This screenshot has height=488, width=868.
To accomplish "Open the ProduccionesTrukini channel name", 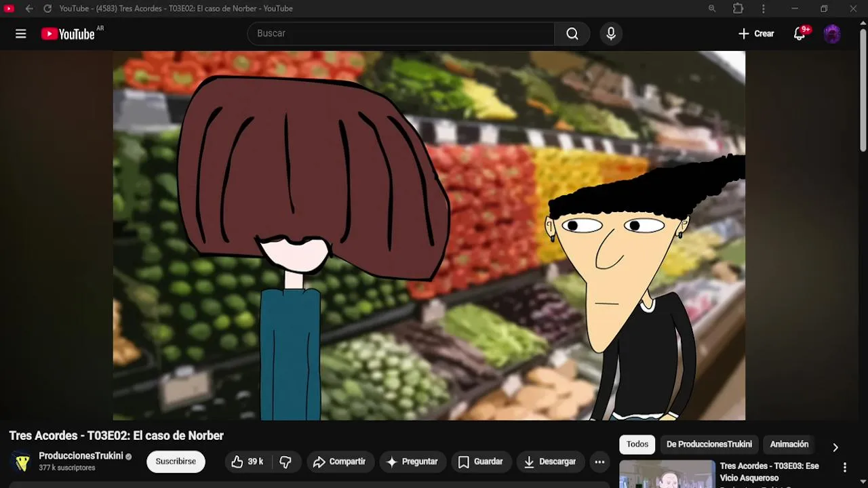I will pyautogui.click(x=81, y=455).
